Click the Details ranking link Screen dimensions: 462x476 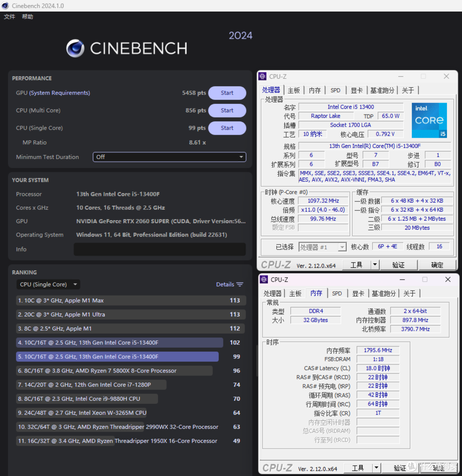tap(225, 284)
